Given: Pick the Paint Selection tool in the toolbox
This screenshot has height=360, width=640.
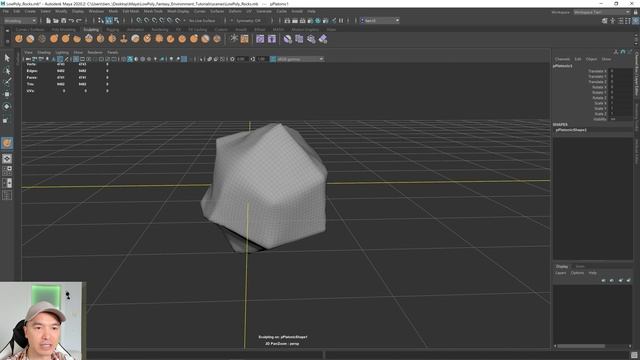Looking at the screenshot, I should (x=7, y=82).
